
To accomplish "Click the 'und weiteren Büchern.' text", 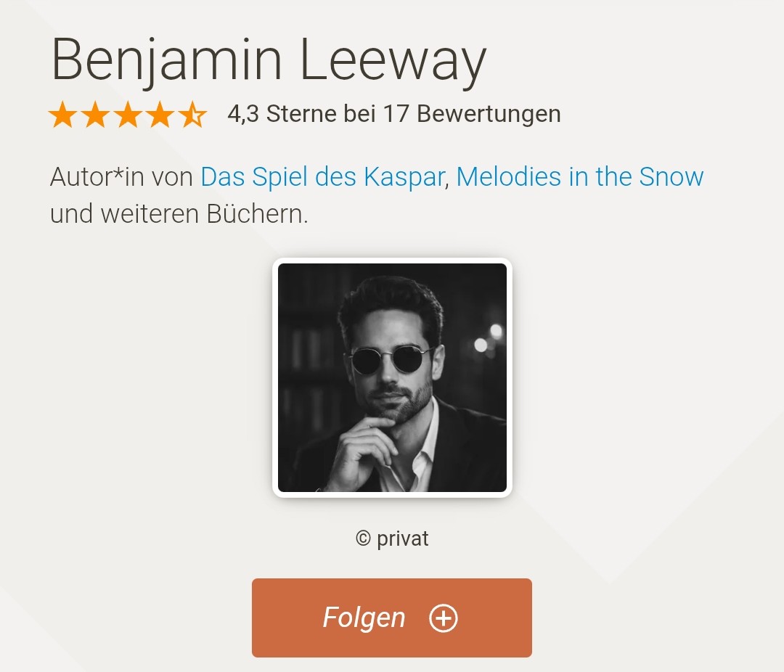I will tap(179, 215).
